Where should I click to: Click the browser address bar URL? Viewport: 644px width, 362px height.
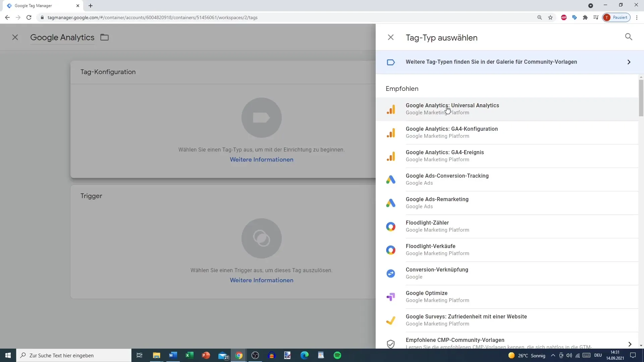pyautogui.click(x=153, y=17)
